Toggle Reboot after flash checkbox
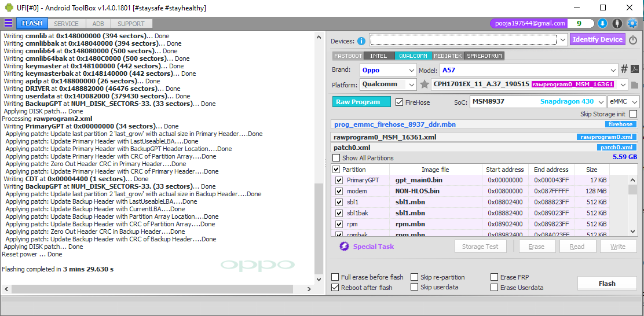Image resolution: width=644 pixels, height=316 pixels. coord(335,287)
